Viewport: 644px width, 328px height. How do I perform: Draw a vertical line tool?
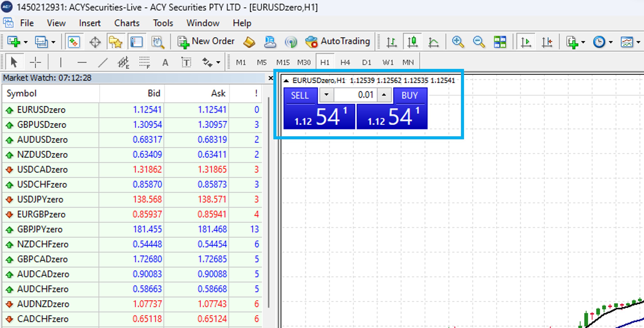61,62
